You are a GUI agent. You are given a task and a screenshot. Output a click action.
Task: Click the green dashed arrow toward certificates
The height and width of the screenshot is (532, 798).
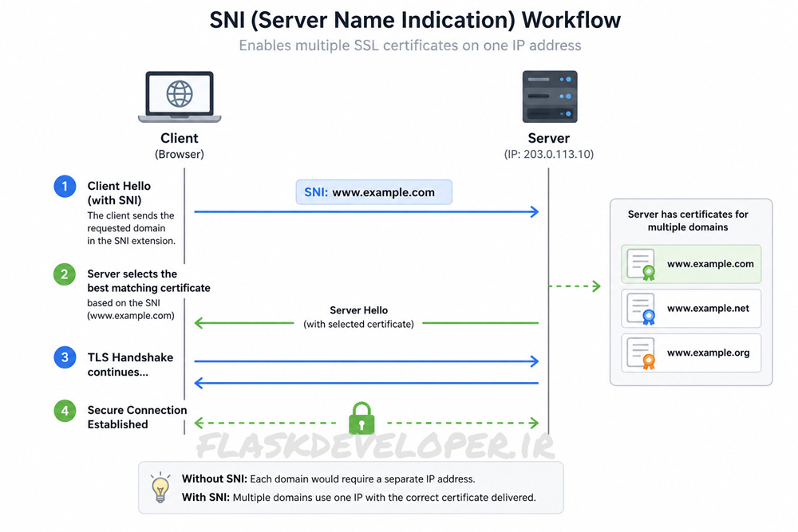coord(575,286)
